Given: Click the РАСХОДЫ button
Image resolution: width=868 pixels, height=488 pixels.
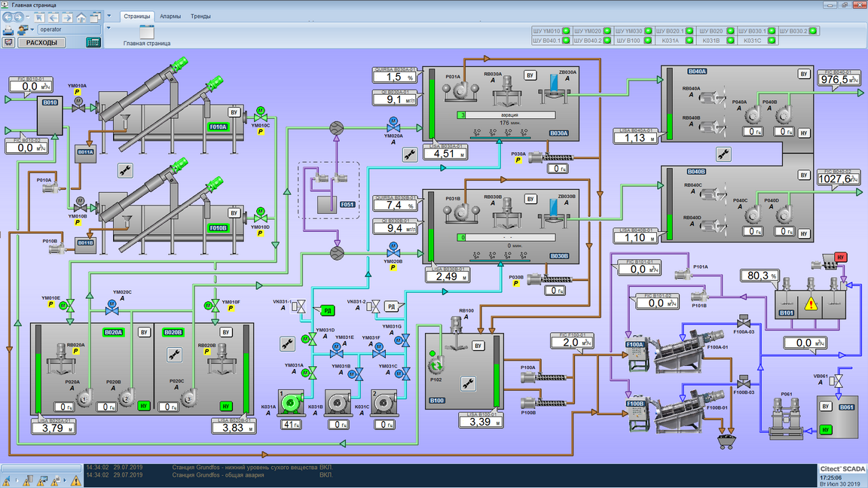Looking at the screenshot, I should [x=41, y=43].
